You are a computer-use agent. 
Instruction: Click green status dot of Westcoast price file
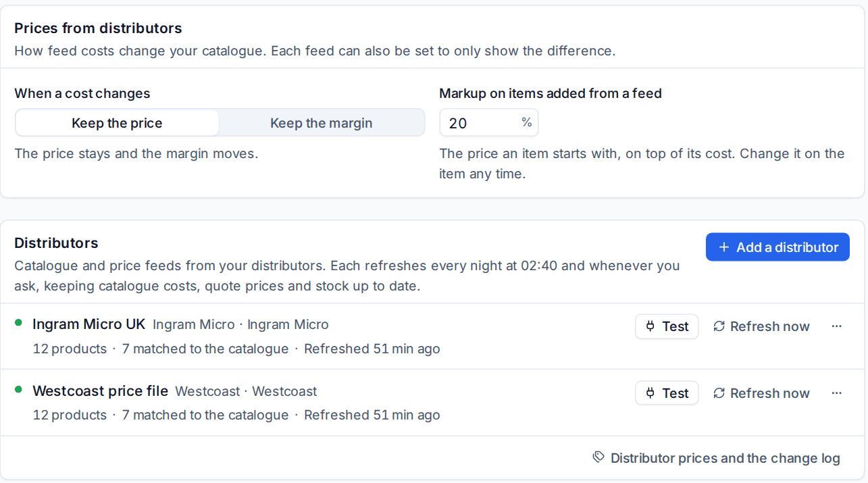18,389
